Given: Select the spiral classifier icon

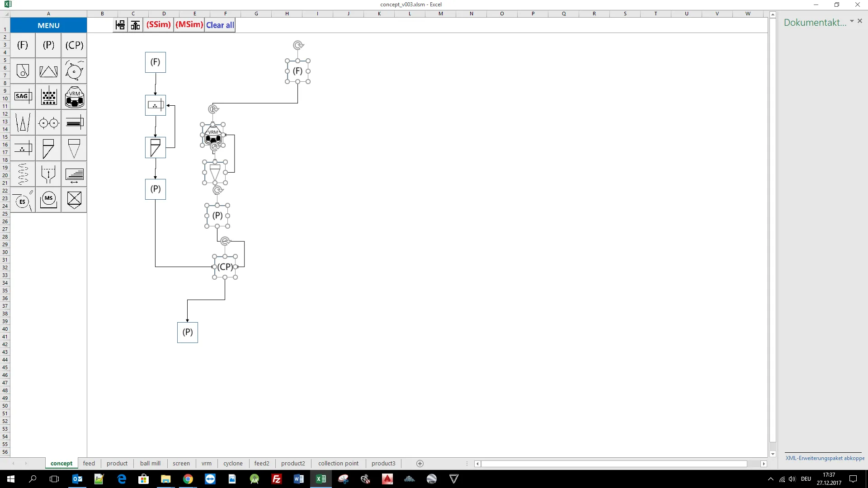Looking at the screenshot, I should point(23,174).
